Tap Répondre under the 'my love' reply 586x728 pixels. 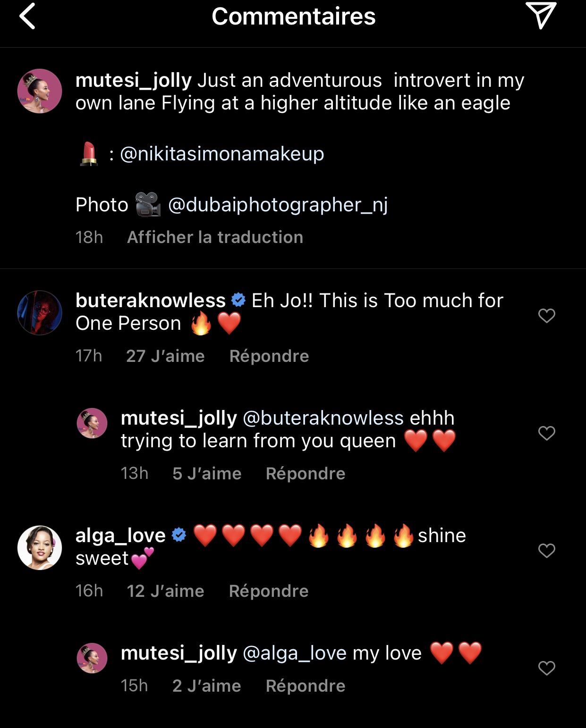[x=305, y=686]
